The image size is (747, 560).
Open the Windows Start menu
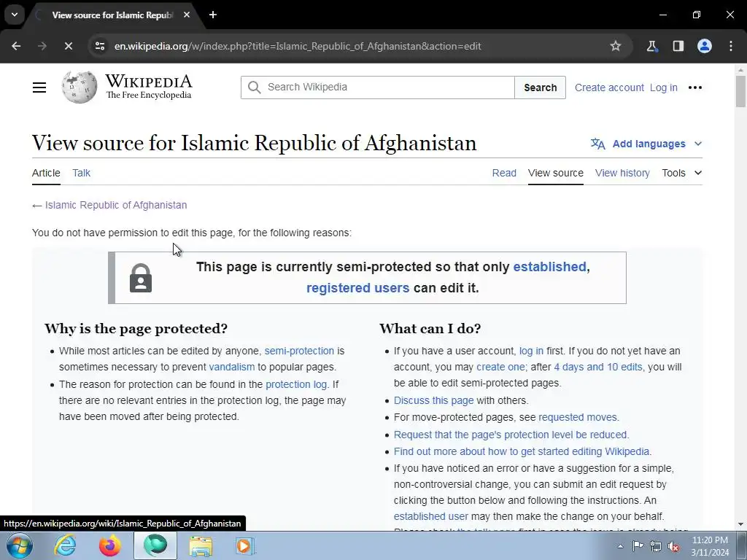pos(19,545)
